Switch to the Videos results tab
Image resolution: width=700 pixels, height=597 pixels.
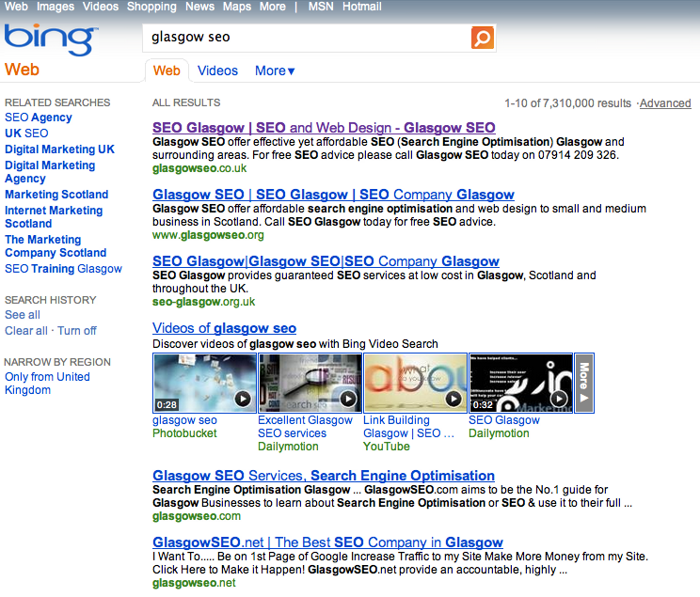217,71
